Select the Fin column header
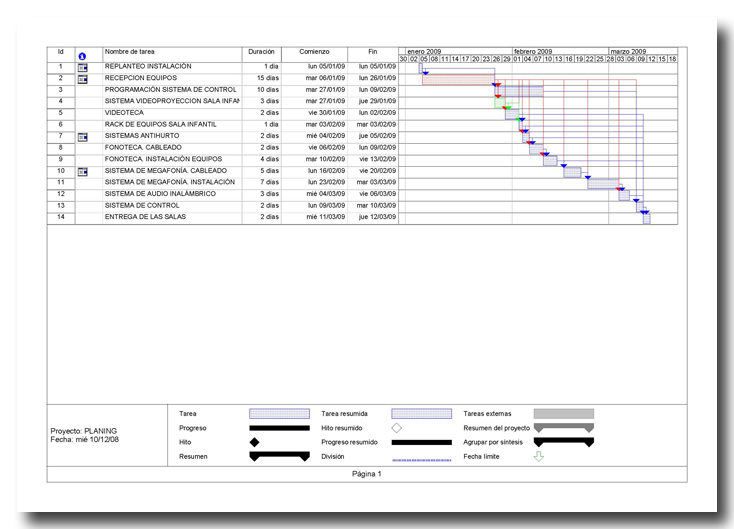The height and width of the screenshot is (529, 734). point(373,52)
